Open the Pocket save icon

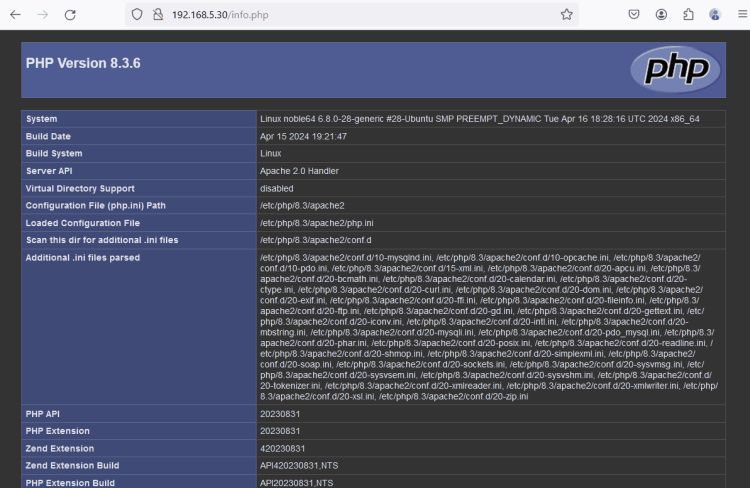[x=634, y=15]
